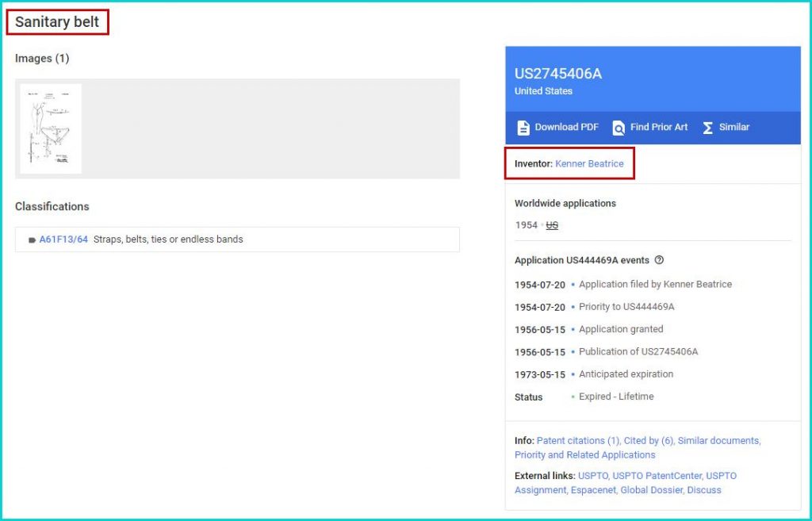
Task: Click the United States country label
Action: tap(543, 91)
